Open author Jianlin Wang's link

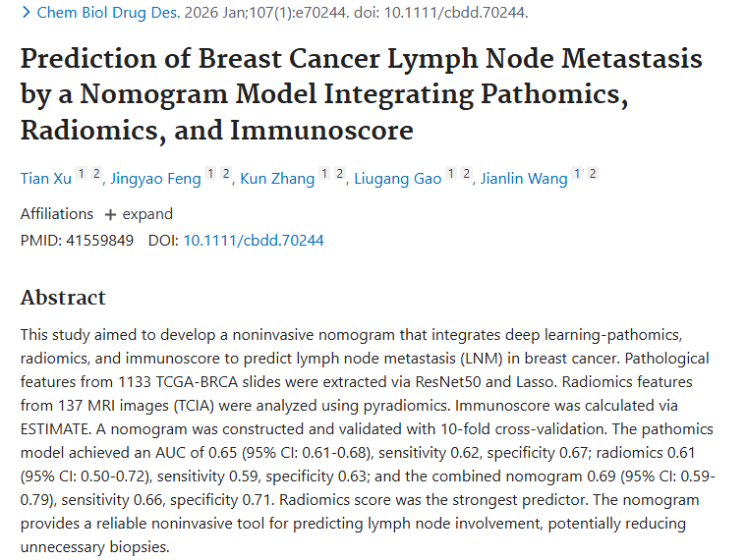[524, 179]
